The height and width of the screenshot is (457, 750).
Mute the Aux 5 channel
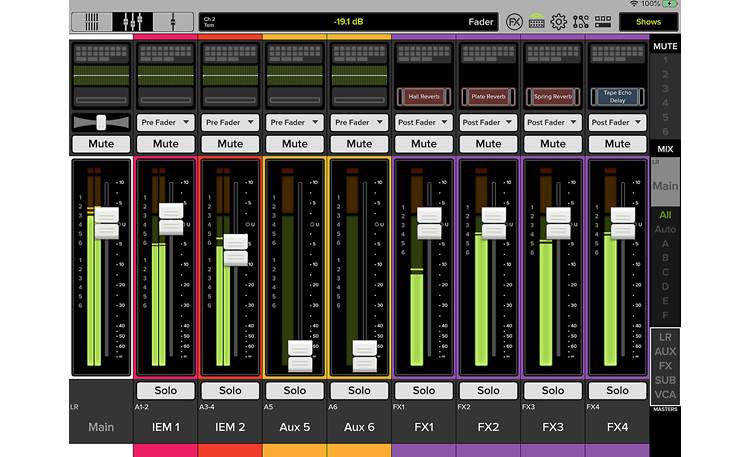295,144
